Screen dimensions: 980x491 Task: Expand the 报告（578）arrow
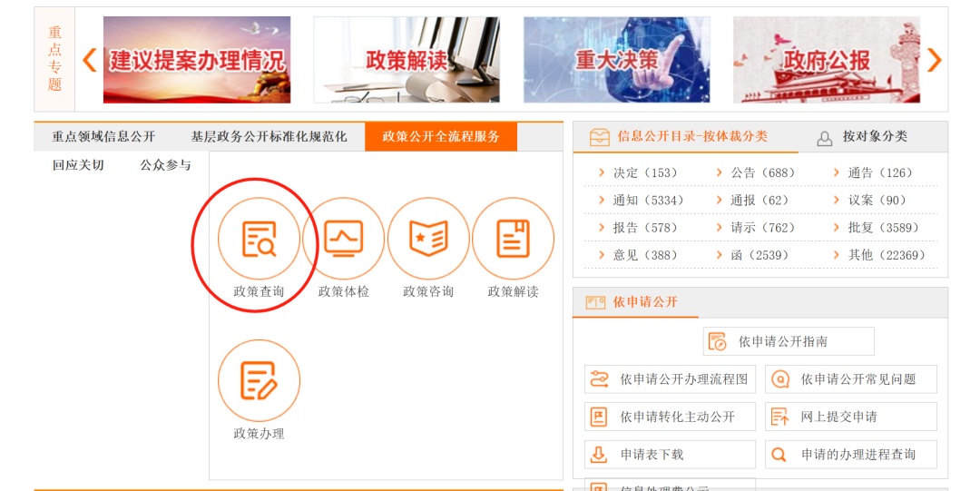[x=602, y=228]
